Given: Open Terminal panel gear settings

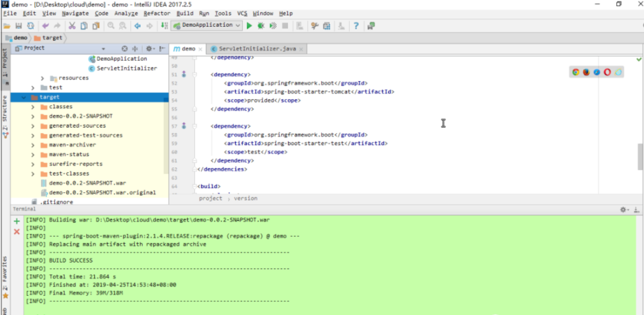Looking at the screenshot, I should [x=624, y=209].
